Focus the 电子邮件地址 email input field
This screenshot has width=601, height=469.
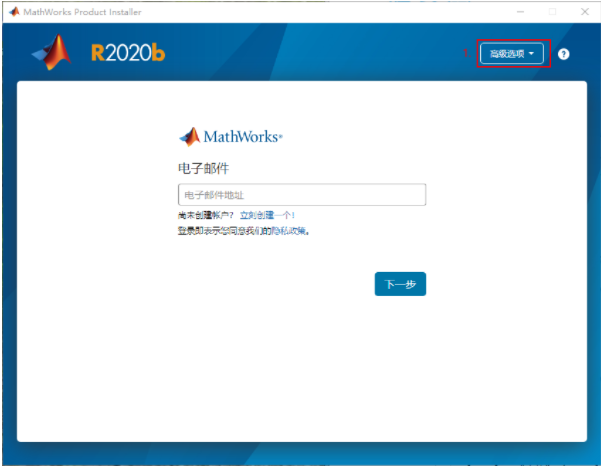[302, 195]
